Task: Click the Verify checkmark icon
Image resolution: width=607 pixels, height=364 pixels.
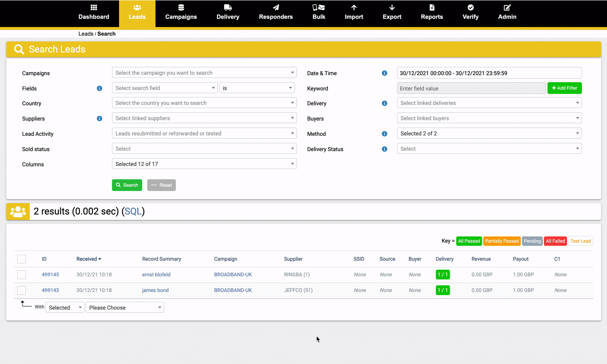Action: point(471,7)
